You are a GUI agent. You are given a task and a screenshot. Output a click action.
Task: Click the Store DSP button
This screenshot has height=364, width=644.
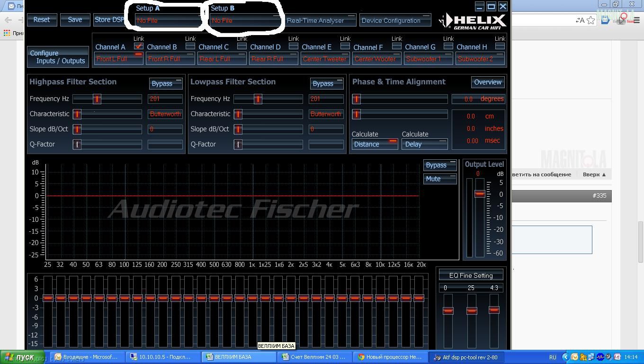coord(109,20)
